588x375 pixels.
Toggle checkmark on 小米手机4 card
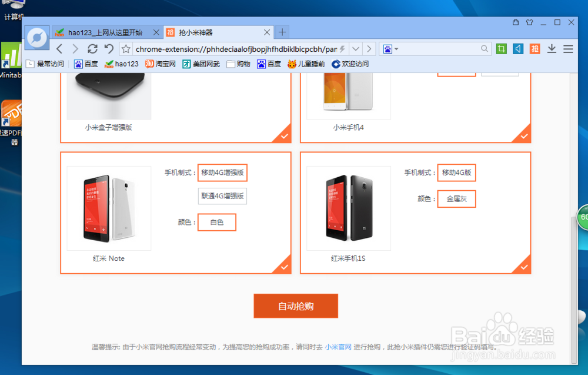tap(523, 135)
